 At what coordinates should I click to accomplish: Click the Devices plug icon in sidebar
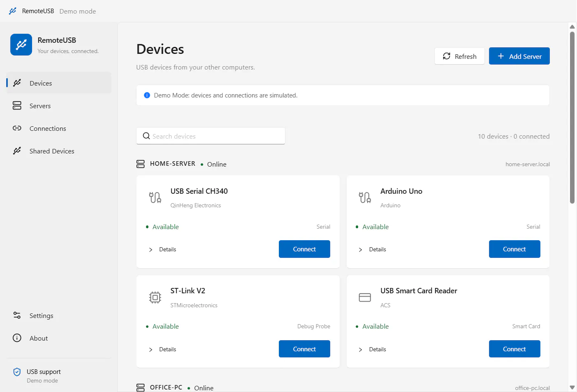click(x=17, y=83)
